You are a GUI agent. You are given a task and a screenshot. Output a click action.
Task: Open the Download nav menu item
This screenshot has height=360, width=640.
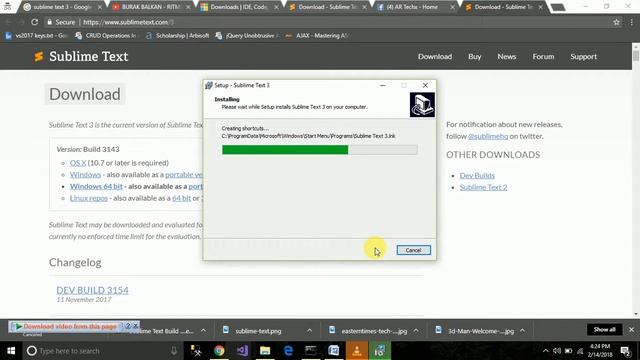click(435, 57)
